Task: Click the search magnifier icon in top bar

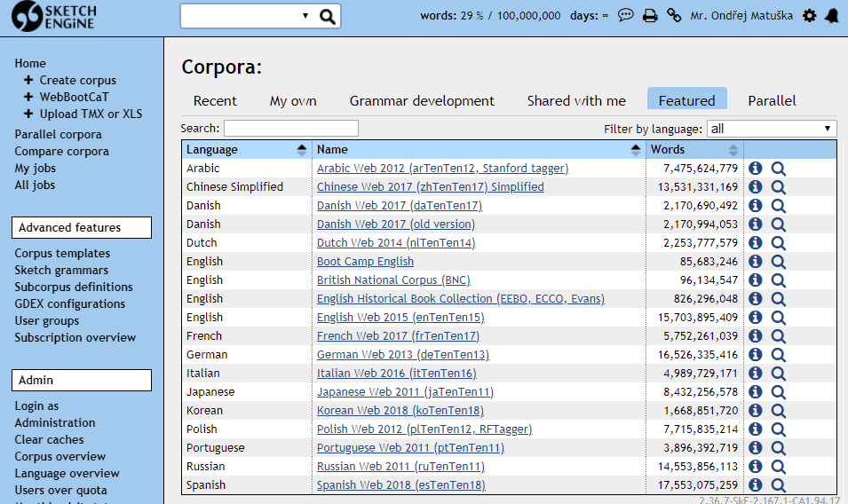Action: click(327, 16)
